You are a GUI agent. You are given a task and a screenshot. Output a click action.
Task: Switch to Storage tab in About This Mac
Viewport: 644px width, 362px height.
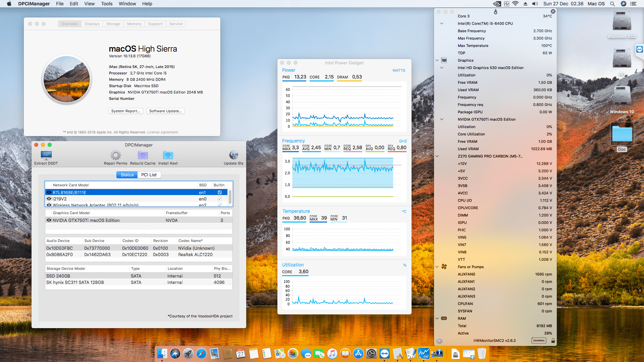(x=113, y=24)
